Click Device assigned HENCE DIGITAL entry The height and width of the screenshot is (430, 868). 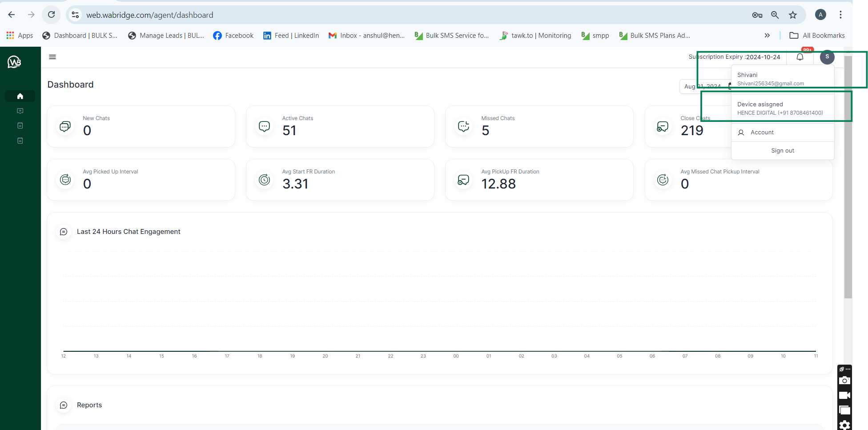pyautogui.click(x=783, y=109)
